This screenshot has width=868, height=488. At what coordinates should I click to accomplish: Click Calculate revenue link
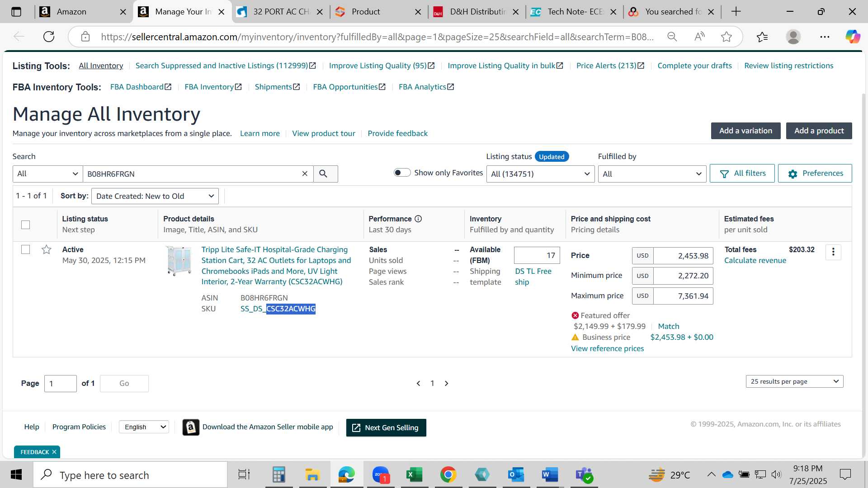point(755,260)
